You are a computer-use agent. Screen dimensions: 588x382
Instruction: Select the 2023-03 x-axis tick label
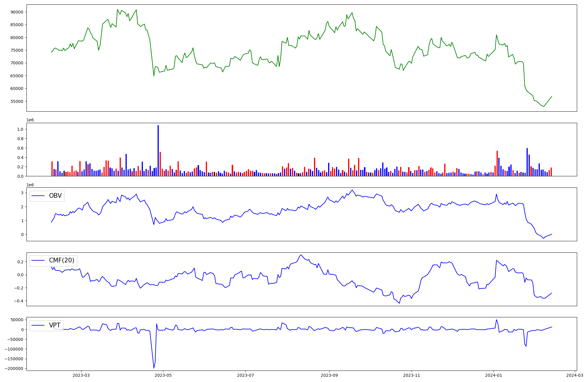(81, 375)
